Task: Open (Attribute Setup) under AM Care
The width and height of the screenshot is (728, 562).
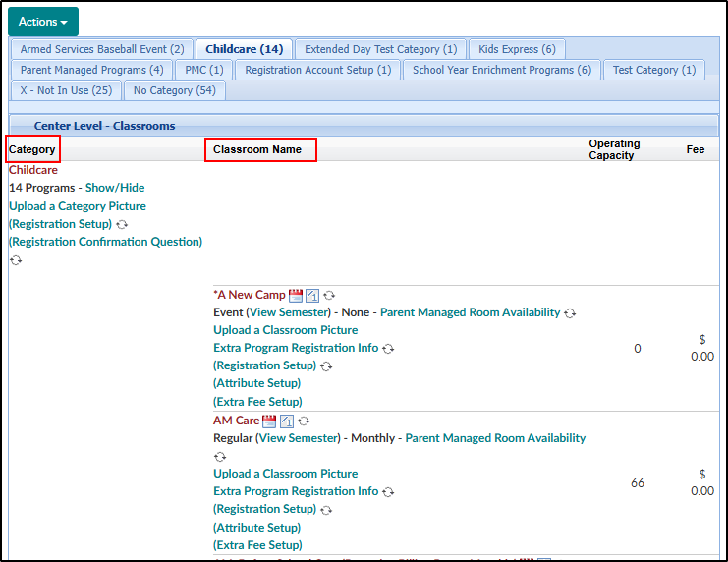Action: pyautogui.click(x=256, y=528)
